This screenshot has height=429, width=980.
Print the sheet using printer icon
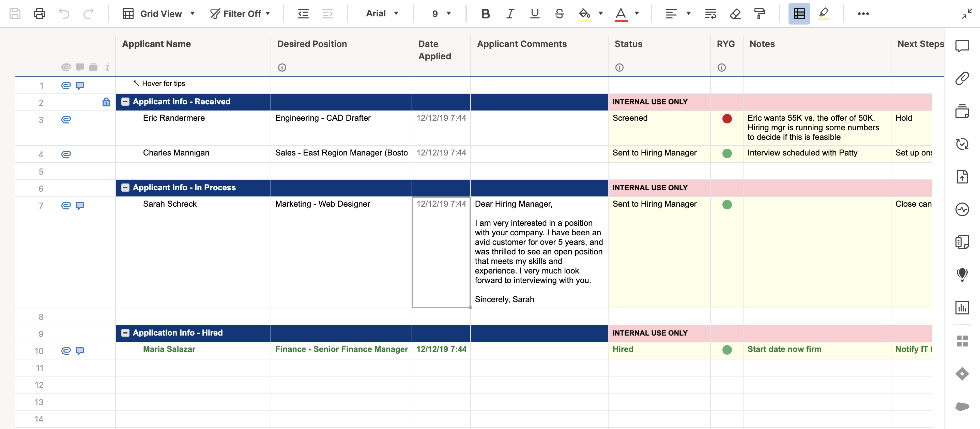(40, 14)
